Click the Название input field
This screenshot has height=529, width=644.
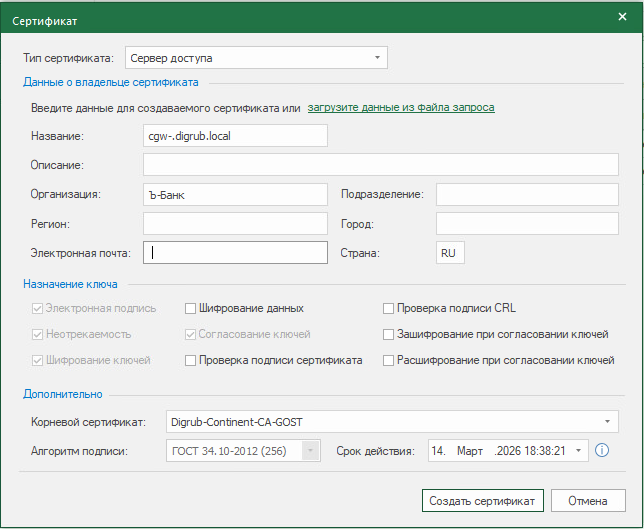coord(235,136)
